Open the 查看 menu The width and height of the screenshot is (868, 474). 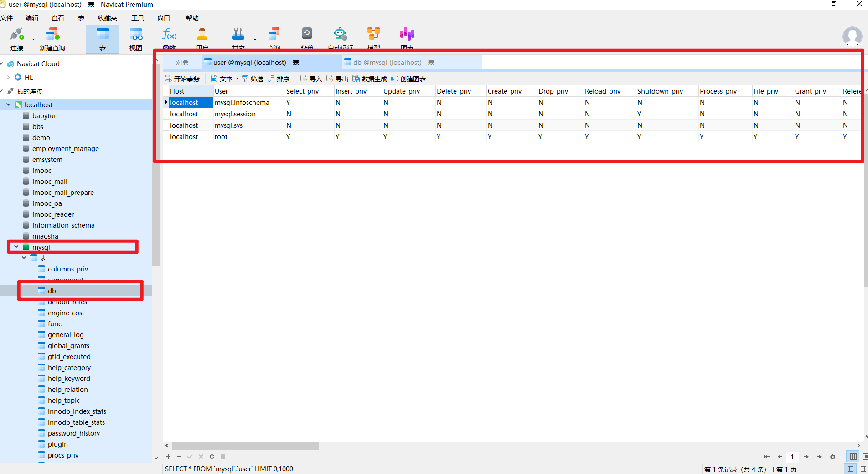[58, 18]
